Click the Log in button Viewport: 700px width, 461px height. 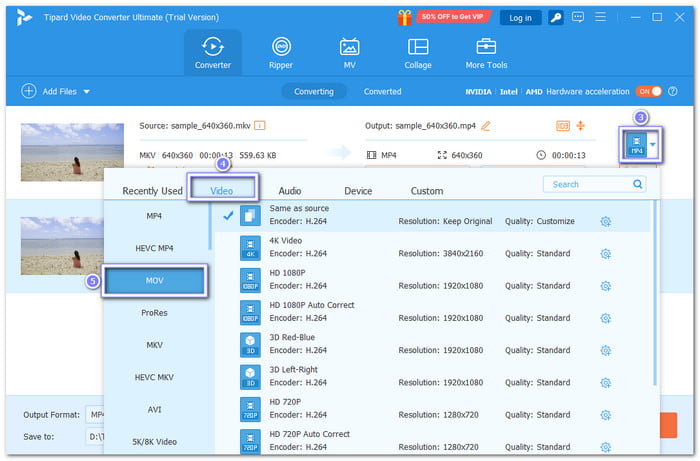[519, 17]
